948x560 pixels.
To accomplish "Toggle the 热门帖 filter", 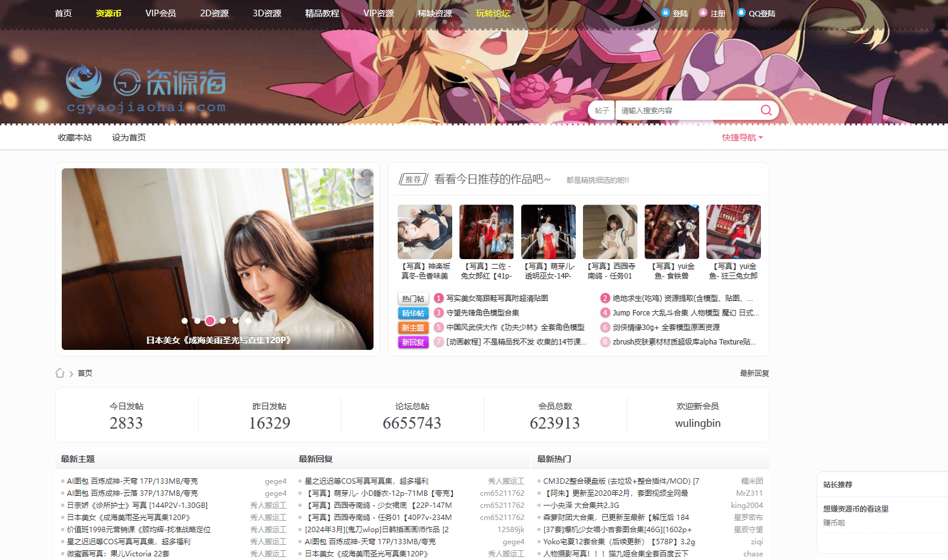I will click(413, 298).
